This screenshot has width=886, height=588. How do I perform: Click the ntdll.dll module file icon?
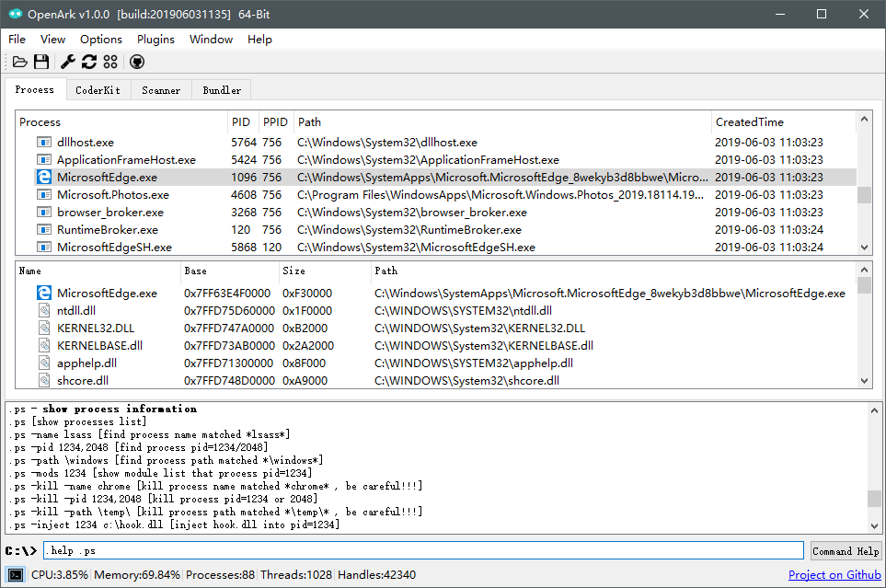point(44,310)
